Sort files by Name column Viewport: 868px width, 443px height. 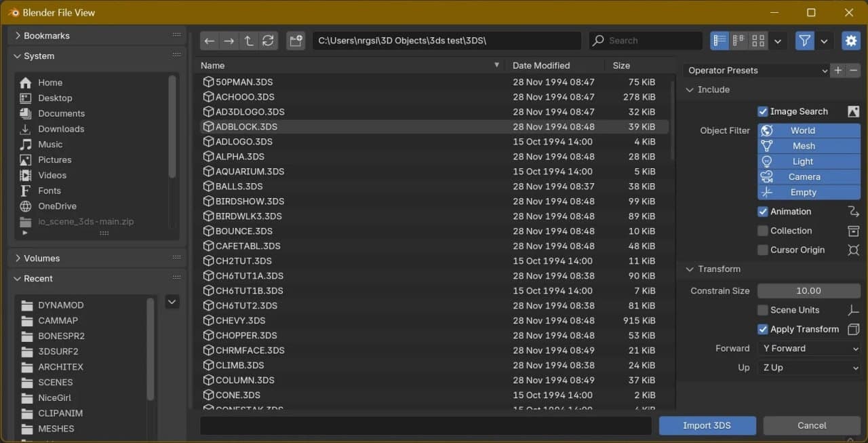tap(351, 66)
